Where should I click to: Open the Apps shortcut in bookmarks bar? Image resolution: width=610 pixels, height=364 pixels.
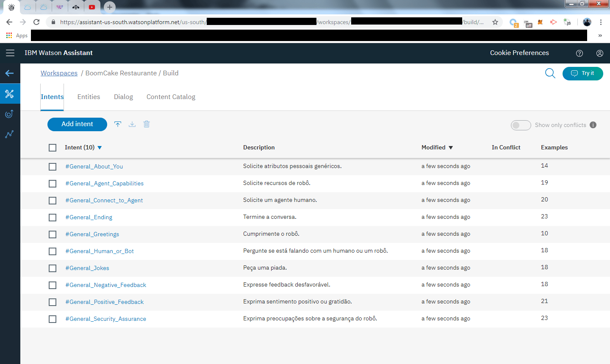point(17,36)
